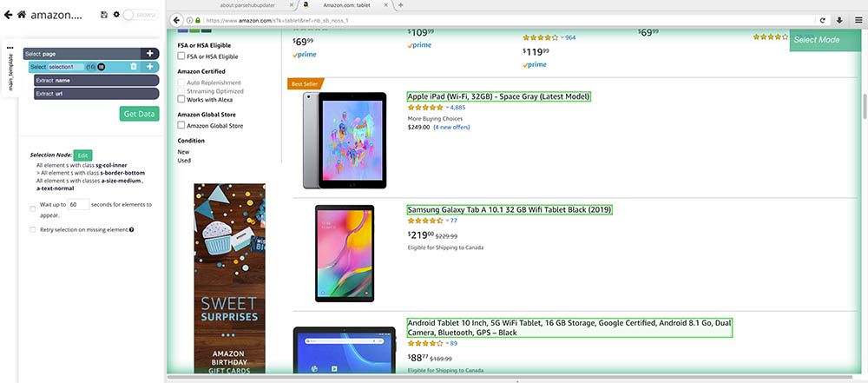The width and height of the screenshot is (868, 383).
Task: Check 'FSA or HSA Eligible' checkbox
Action: coord(181,56)
